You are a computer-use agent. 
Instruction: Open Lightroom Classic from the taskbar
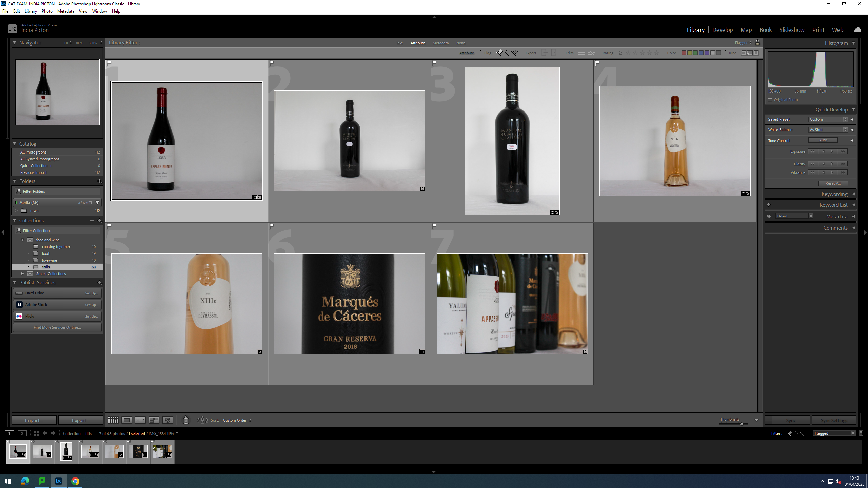pos(58,481)
